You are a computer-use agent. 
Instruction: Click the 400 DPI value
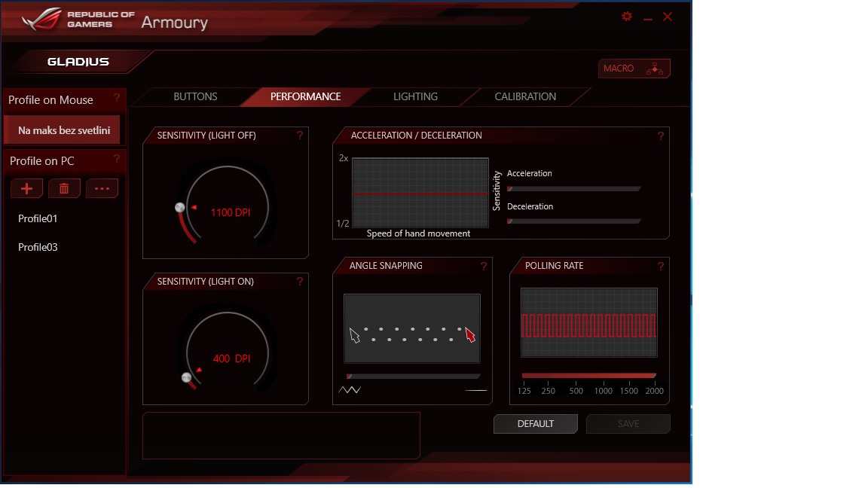point(231,358)
